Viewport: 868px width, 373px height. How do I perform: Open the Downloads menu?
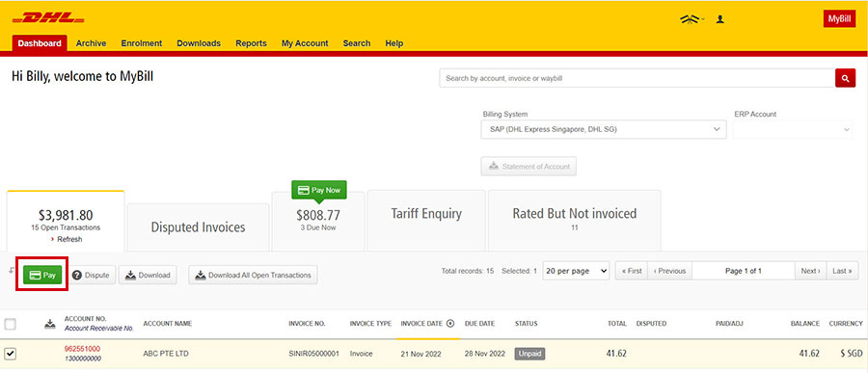point(199,43)
